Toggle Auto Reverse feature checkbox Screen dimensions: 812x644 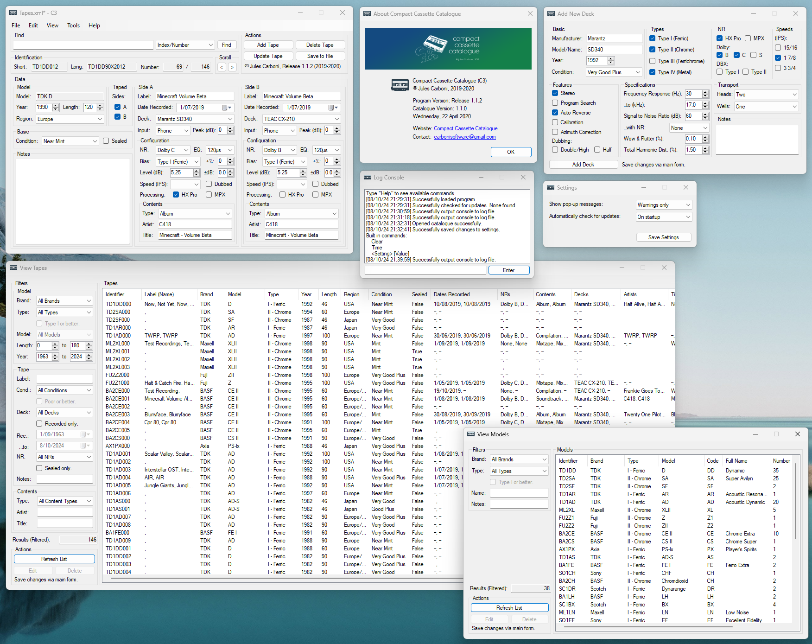point(555,113)
